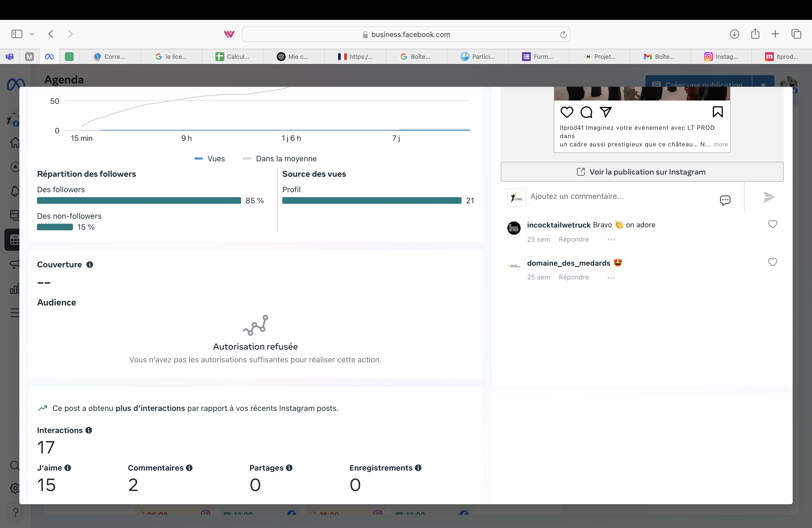
Task: Click Couverture info icon
Action: coord(90,265)
